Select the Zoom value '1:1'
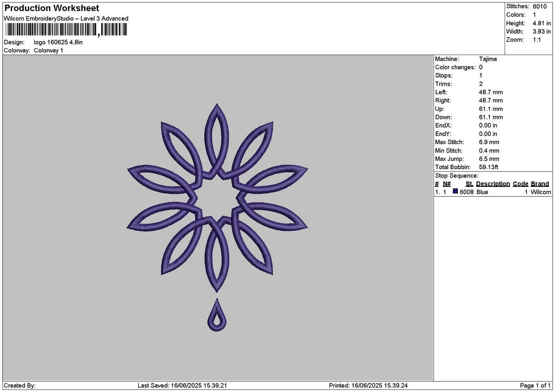Image resolution: width=555 pixels, height=392 pixels. [537, 40]
